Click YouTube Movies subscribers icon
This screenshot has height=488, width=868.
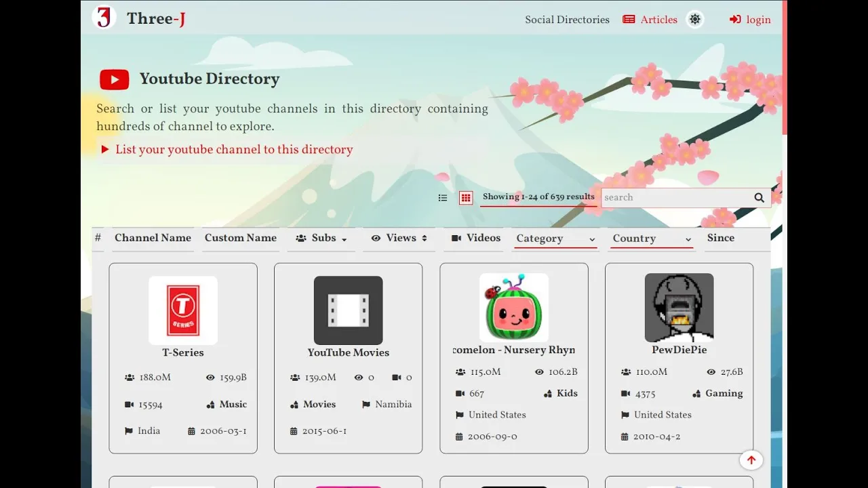pyautogui.click(x=295, y=378)
